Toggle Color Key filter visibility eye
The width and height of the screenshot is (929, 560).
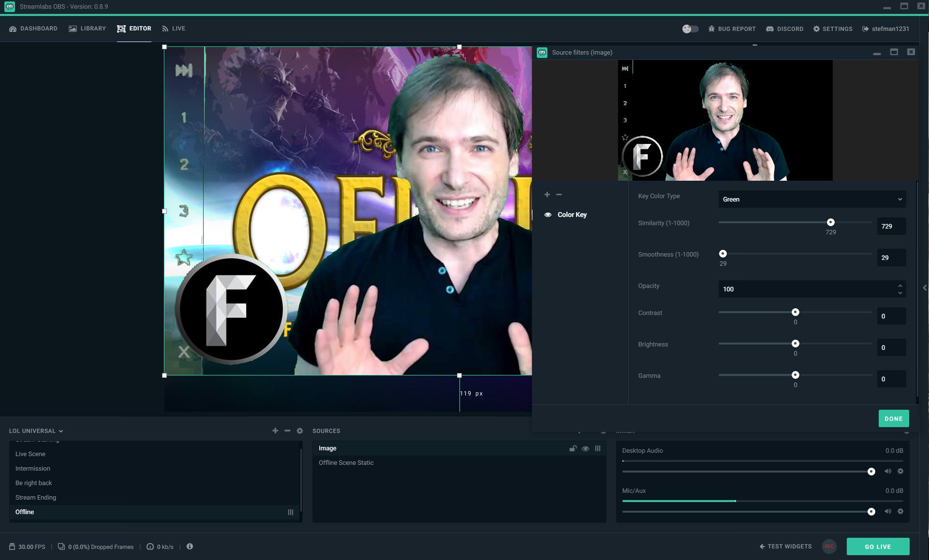coord(548,215)
